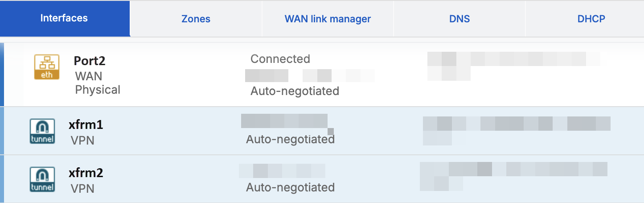
Task: Click the WAN zone label under Port2
Action: [x=89, y=76]
